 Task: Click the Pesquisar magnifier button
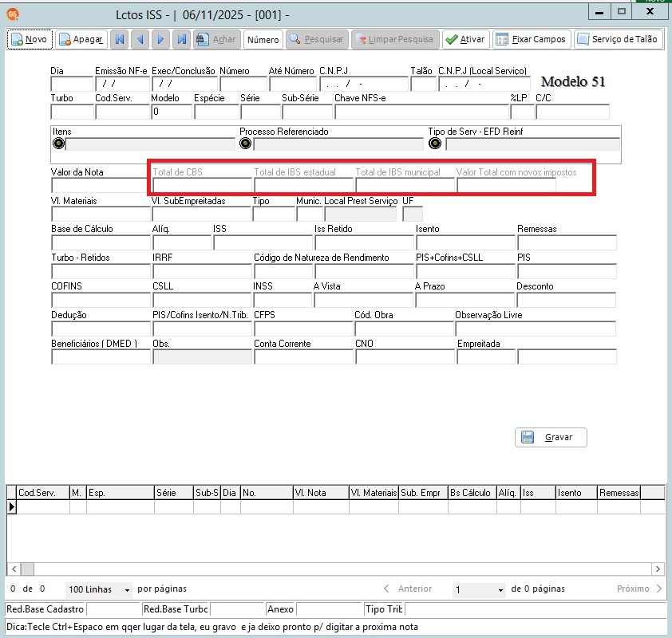click(x=317, y=39)
